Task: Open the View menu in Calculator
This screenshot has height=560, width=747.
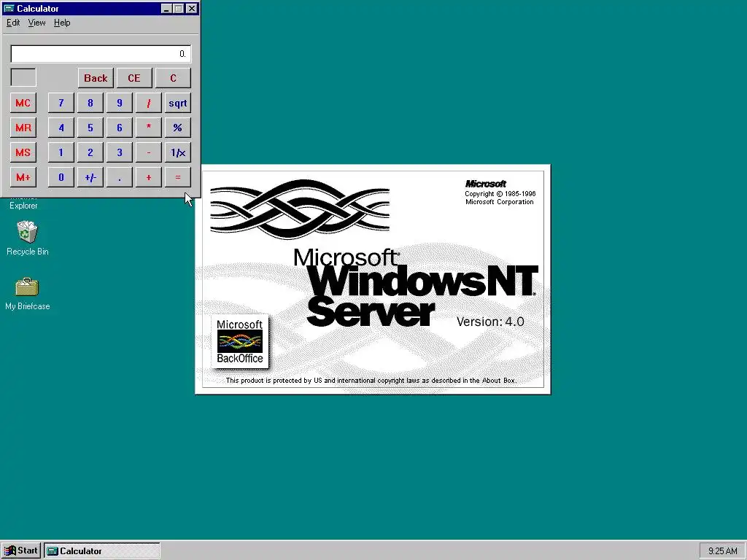Action: tap(36, 23)
